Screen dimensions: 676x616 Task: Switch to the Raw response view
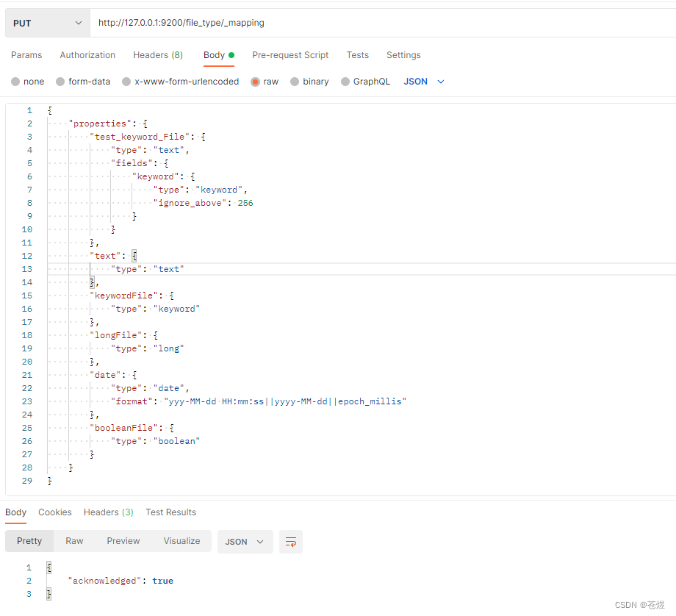coord(74,541)
